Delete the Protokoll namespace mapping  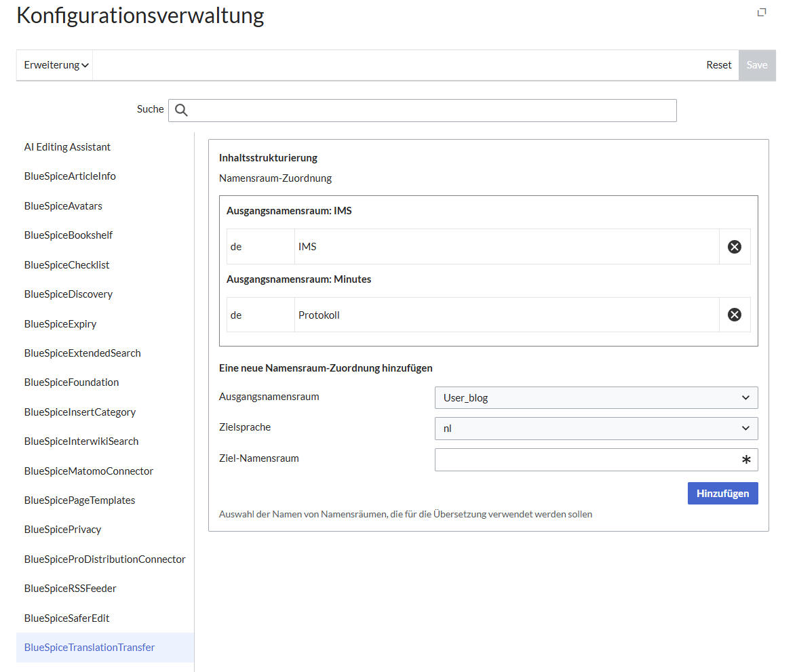[x=734, y=315]
